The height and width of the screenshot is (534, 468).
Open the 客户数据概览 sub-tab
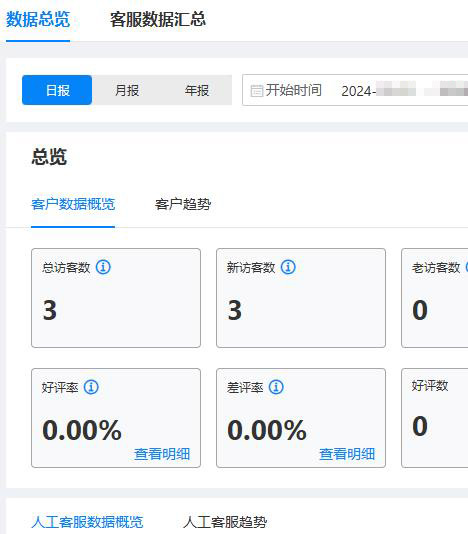click(x=73, y=204)
